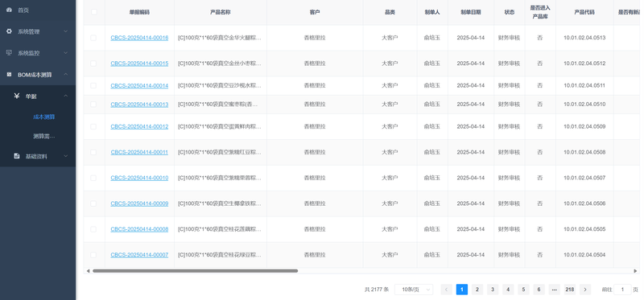Check the row CBCS-20250414-00013 checkbox

pyautogui.click(x=93, y=105)
